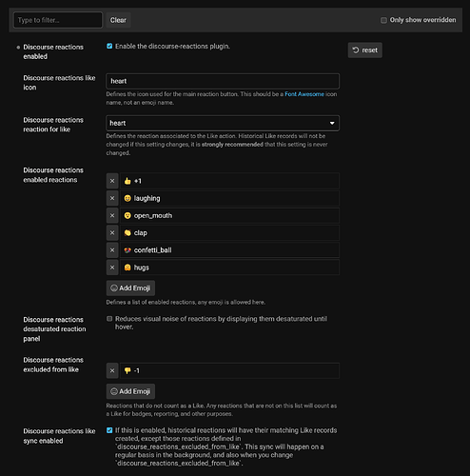Enable desaturated reaction panel checkbox
This screenshot has height=476, width=470.
109,319
